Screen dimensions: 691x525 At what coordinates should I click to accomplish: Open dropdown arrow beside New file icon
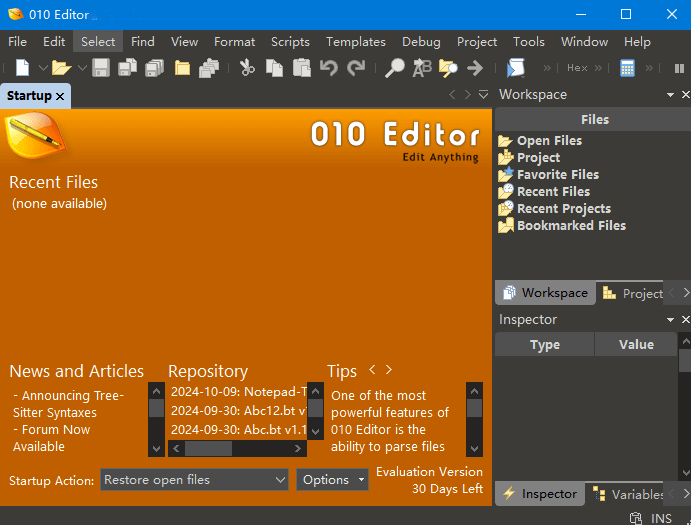pos(43,68)
